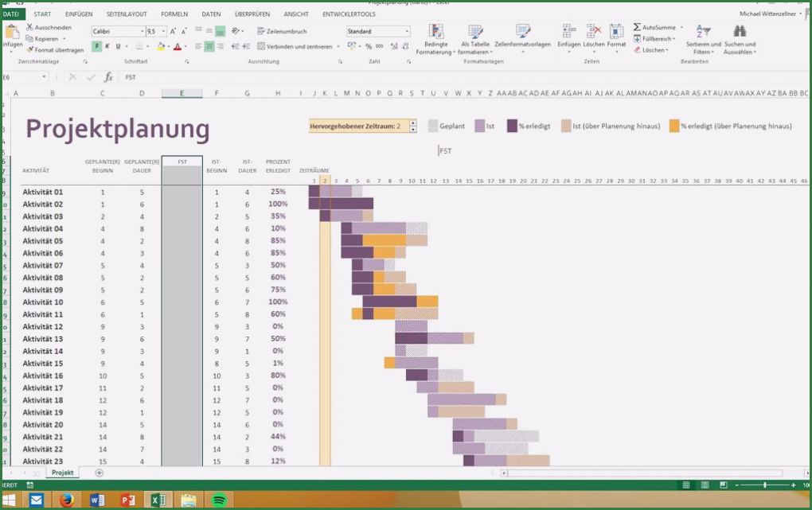Click the AutoSumme icon

coord(637,26)
